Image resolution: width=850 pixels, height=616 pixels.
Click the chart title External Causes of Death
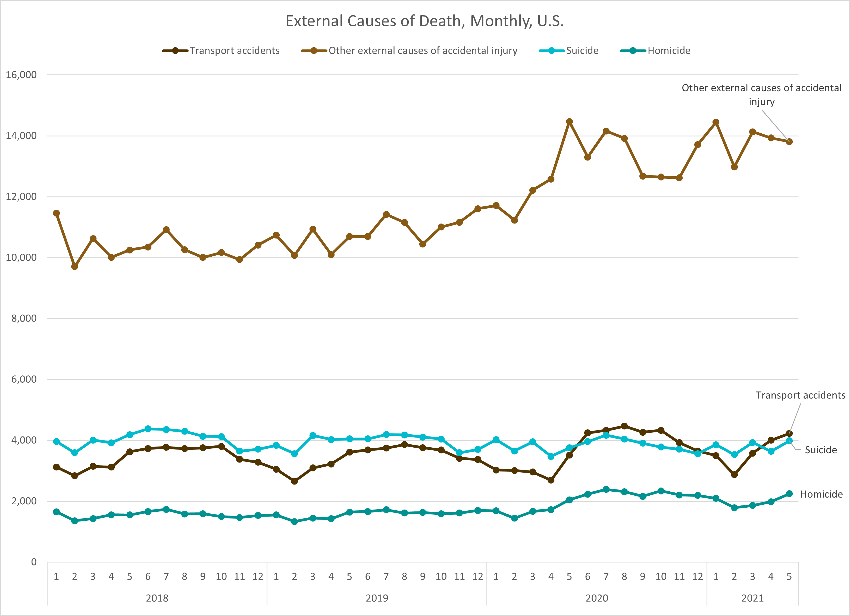(425, 21)
